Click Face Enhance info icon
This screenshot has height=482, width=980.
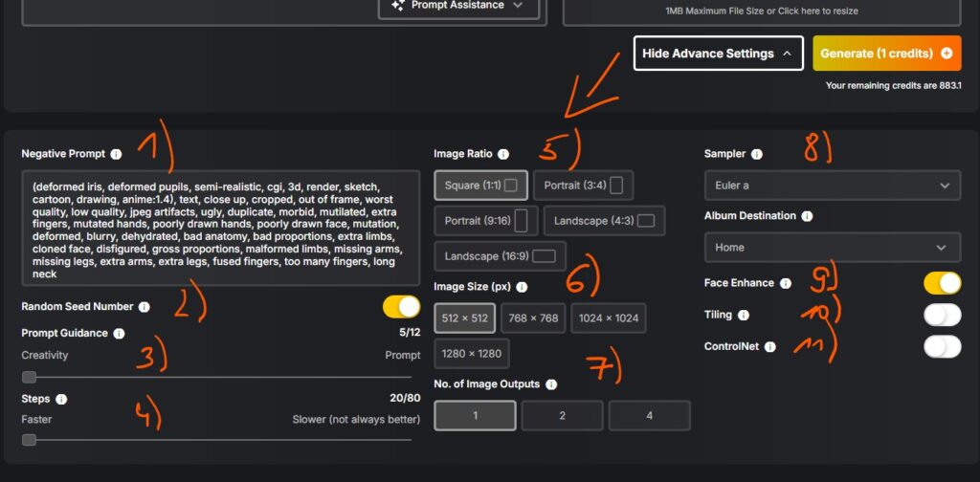(x=785, y=283)
